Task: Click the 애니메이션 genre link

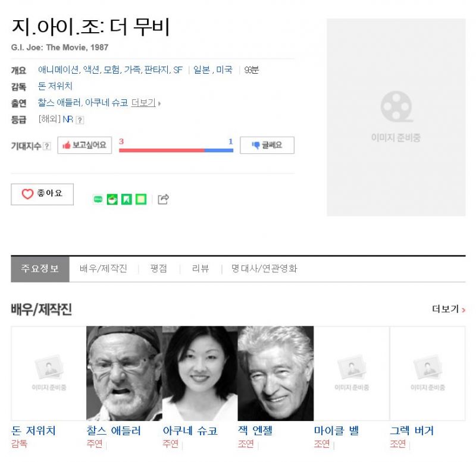Action: pos(58,70)
